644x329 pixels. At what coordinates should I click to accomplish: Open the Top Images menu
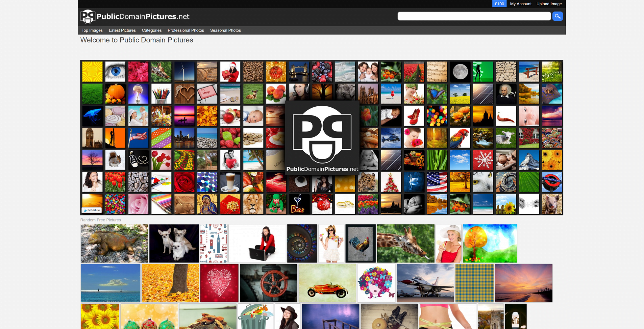pos(92,30)
